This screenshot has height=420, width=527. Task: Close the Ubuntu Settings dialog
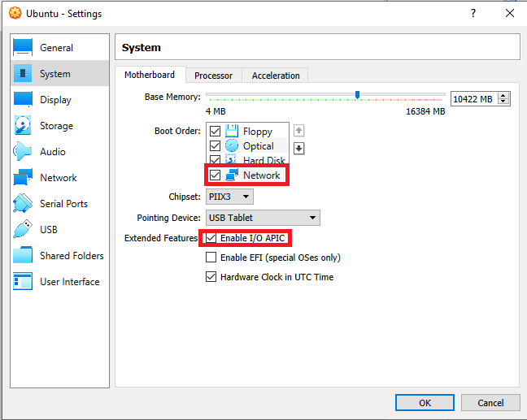point(510,14)
